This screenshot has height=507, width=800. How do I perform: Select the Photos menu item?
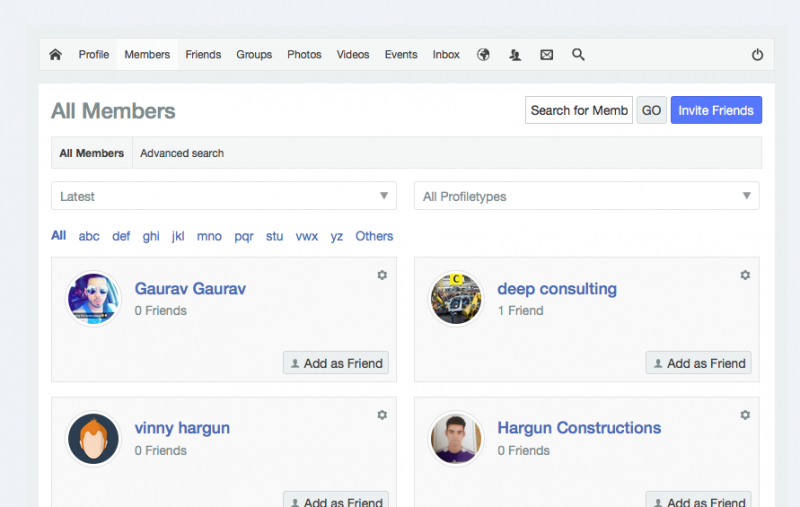pyautogui.click(x=304, y=55)
